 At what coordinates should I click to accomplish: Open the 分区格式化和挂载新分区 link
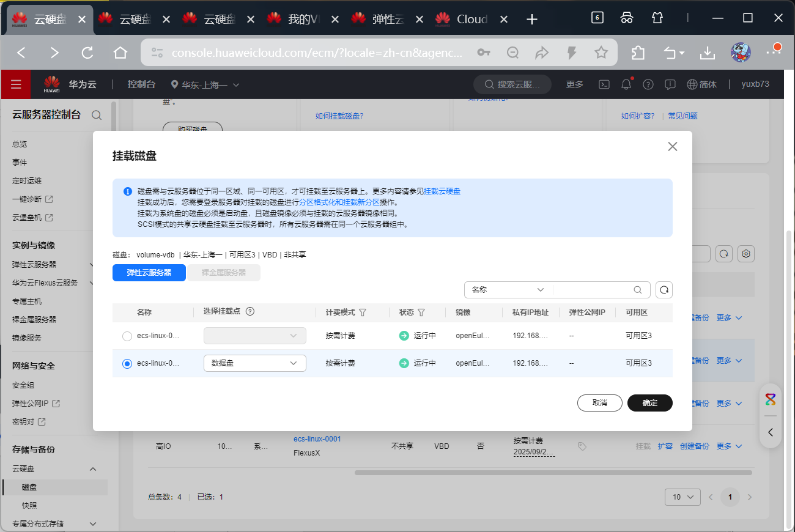coord(339,202)
